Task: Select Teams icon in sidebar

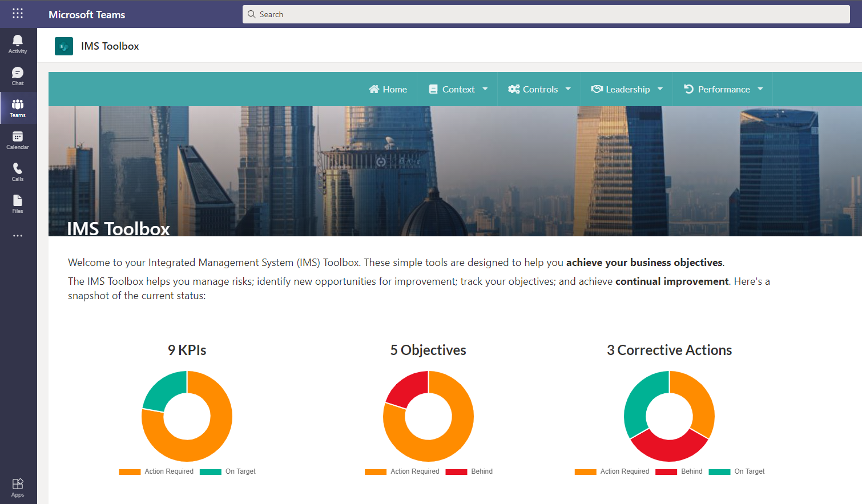Action: [x=18, y=108]
